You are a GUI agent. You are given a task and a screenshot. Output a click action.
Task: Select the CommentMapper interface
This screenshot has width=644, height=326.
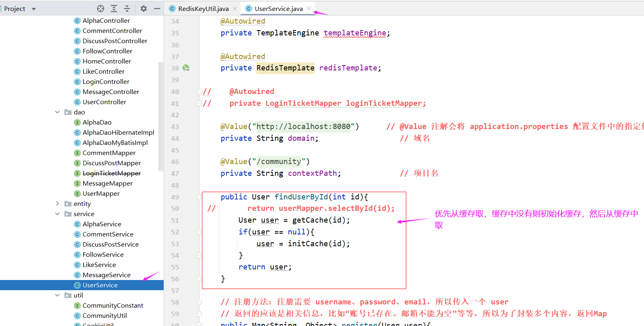pos(109,153)
